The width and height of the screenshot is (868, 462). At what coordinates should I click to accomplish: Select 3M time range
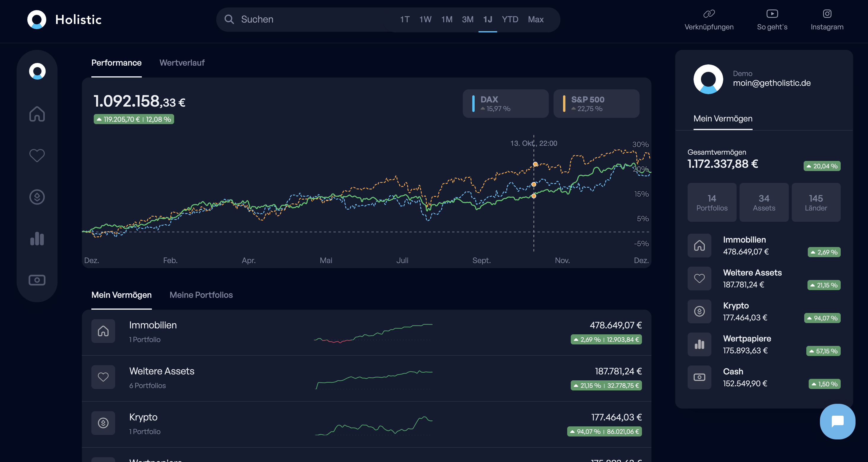pyautogui.click(x=467, y=20)
